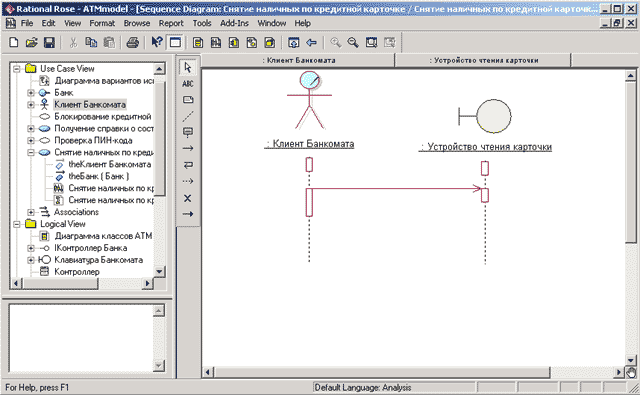This screenshot has height=395, width=640.
Task: Click the Save floppy disk icon
Action: 49,42
